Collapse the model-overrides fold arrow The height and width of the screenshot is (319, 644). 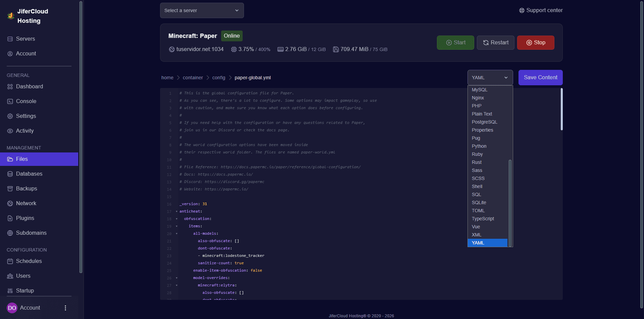[177, 278]
